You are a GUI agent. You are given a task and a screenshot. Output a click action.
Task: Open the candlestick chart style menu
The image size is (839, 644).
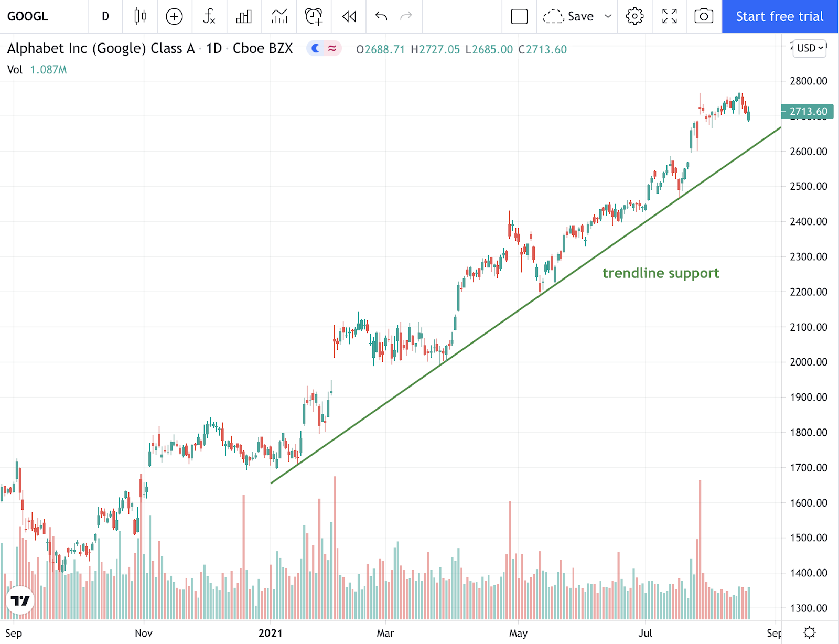(140, 16)
